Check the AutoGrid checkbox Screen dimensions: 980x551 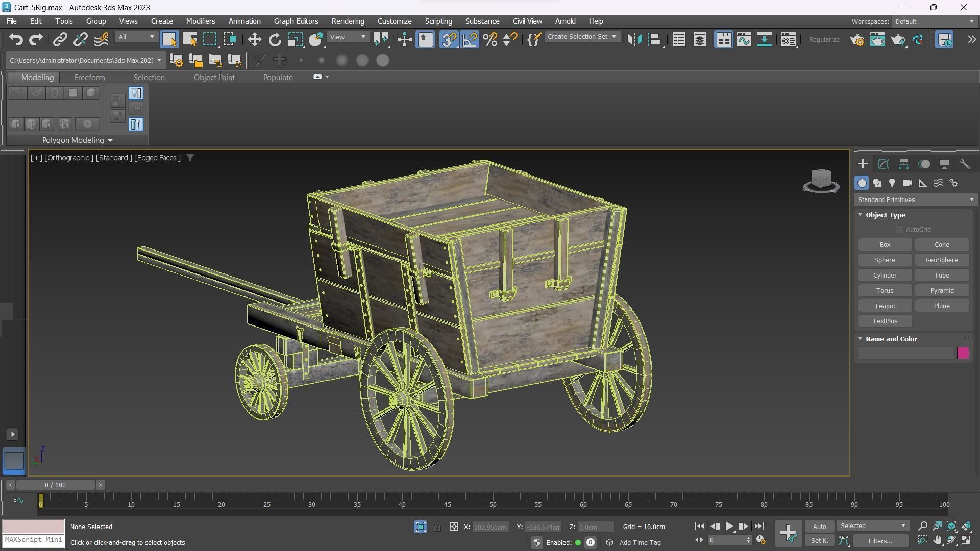tap(899, 230)
